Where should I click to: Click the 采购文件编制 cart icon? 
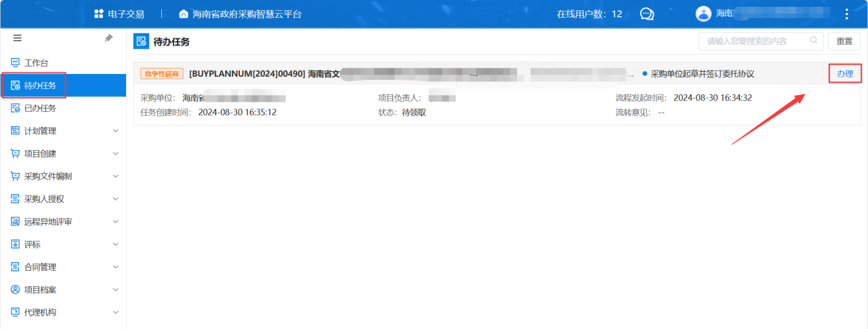(x=15, y=176)
